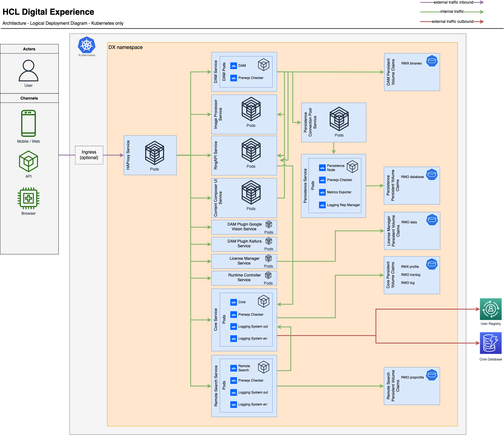Viewport: 504px width, 435px height.
Task: Click the API hexagon icon
Action: [28, 161]
